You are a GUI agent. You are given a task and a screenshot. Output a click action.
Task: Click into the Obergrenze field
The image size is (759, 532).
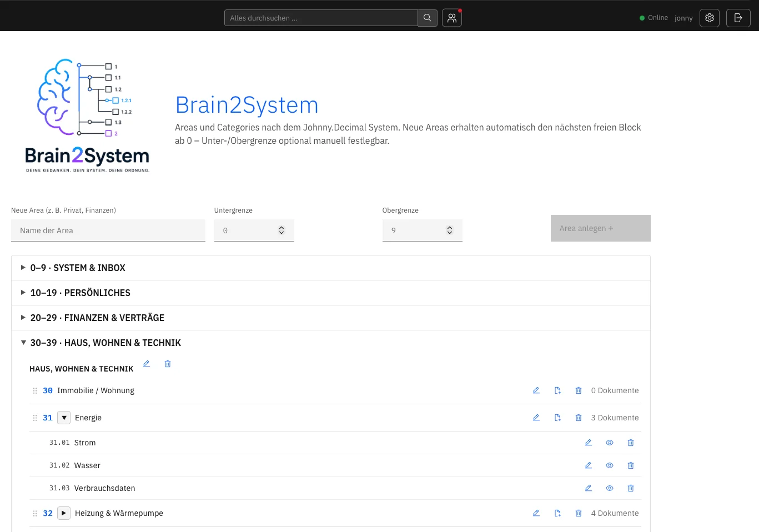(423, 230)
